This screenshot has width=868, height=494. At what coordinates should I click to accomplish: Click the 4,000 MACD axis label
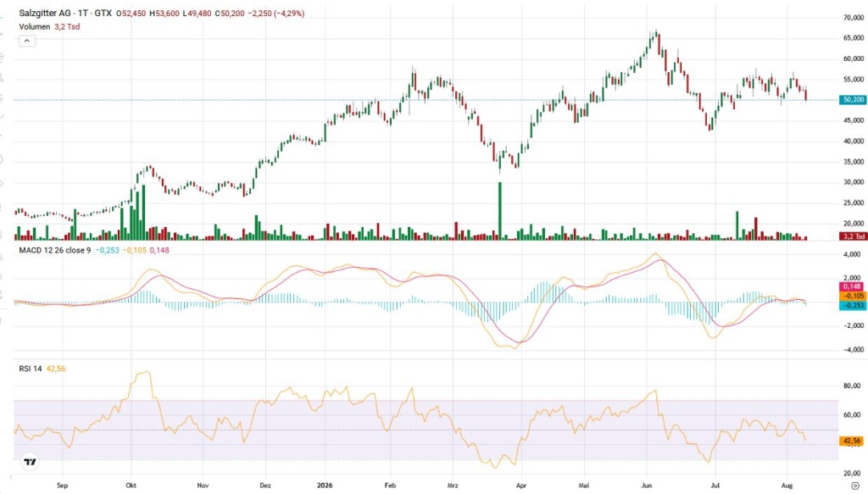point(852,255)
